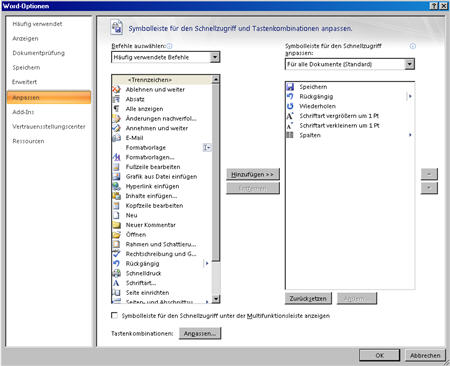The height and width of the screenshot is (366, 450).
Task: Select the Öffnen folder icon
Action: (x=116, y=234)
